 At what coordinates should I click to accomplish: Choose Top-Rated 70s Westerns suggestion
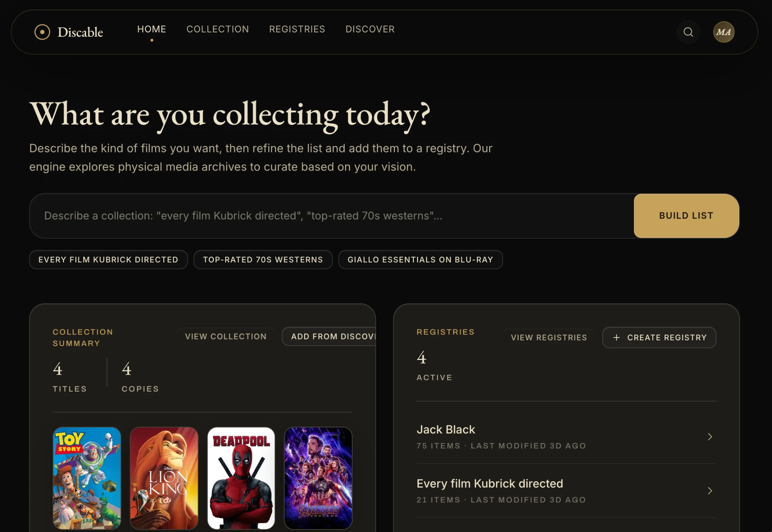point(263,260)
